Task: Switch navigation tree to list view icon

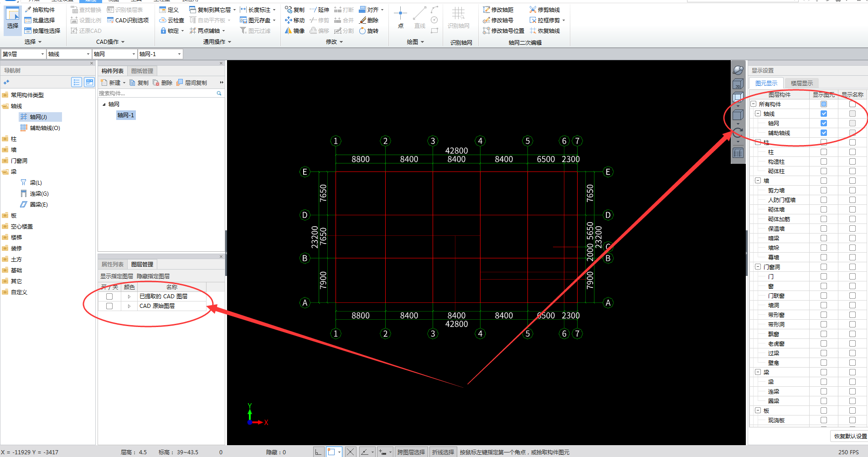Action: tap(77, 82)
